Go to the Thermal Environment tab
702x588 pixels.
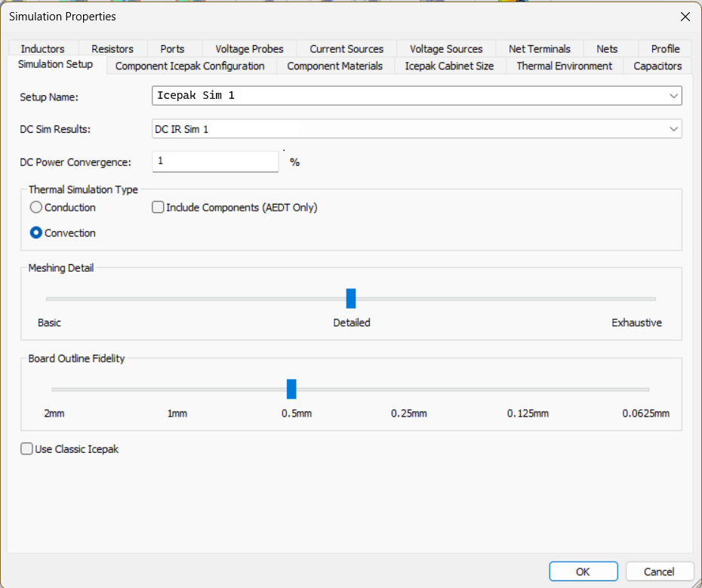[564, 66]
